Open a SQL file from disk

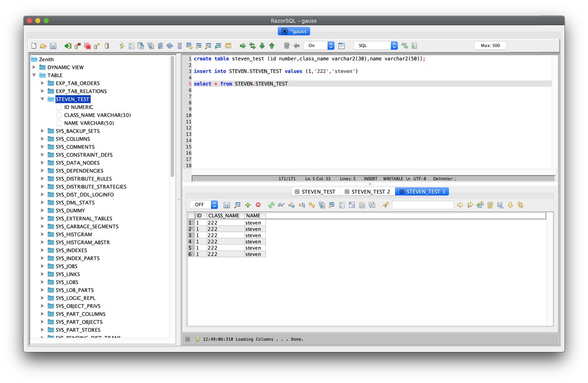pyautogui.click(x=43, y=45)
